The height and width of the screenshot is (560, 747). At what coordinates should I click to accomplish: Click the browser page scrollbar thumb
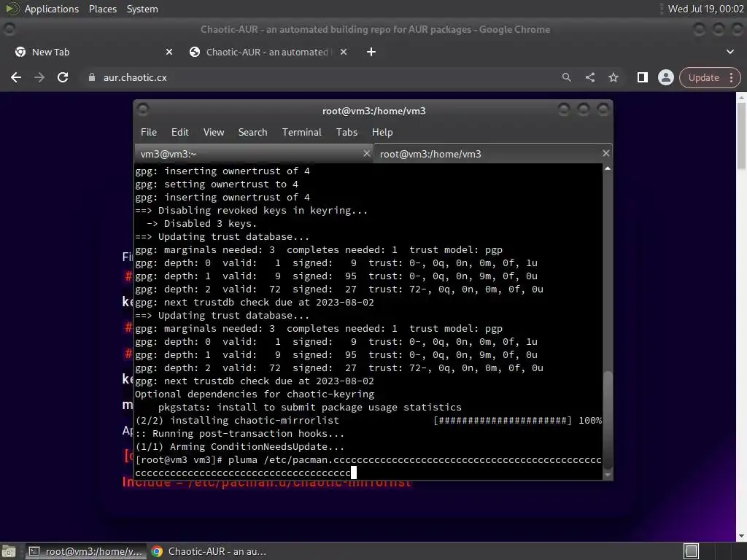click(x=741, y=135)
